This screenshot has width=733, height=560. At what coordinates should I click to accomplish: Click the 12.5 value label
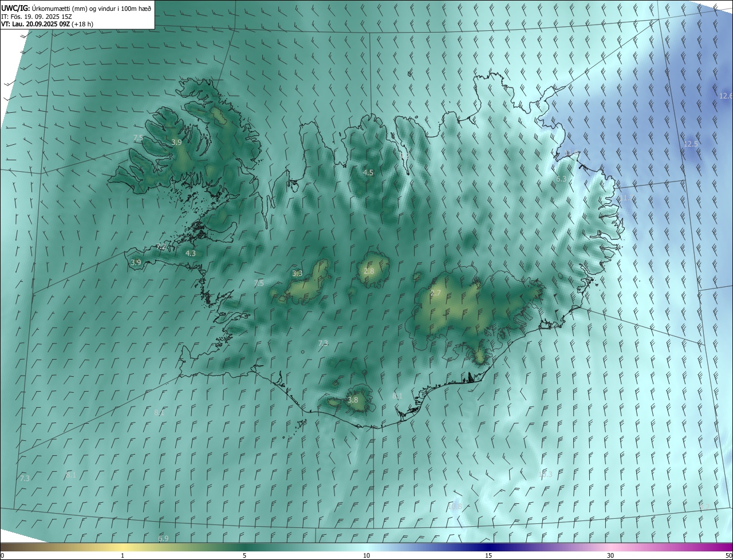pos(691,144)
